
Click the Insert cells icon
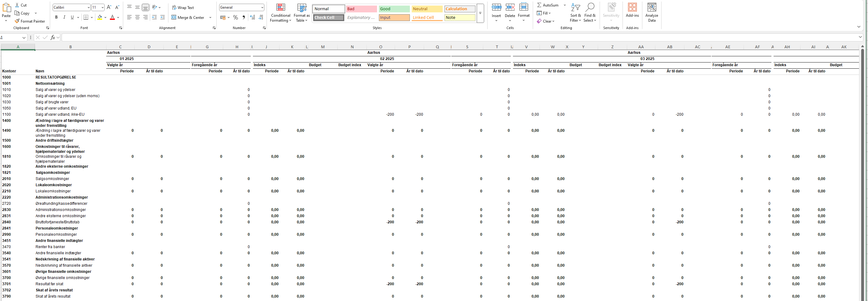[496, 7]
